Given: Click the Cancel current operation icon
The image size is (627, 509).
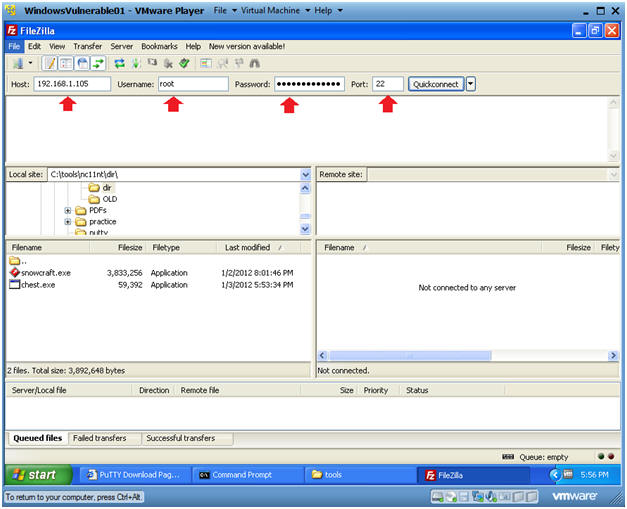Looking at the screenshot, I should [x=152, y=63].
